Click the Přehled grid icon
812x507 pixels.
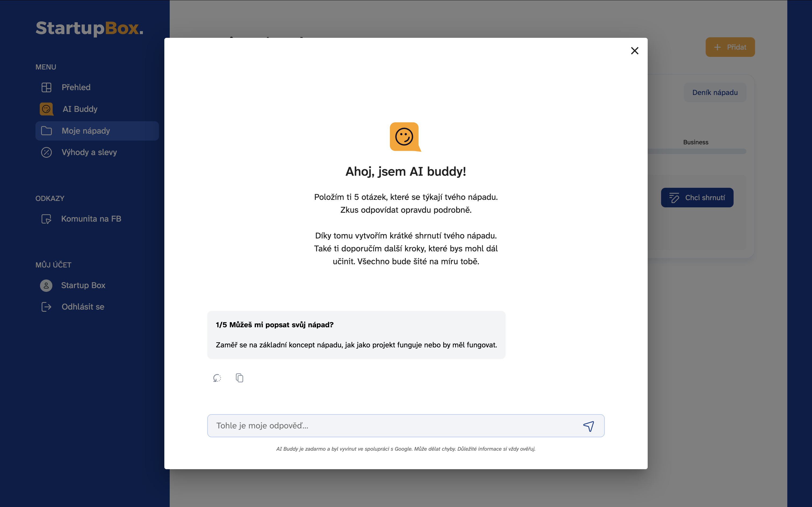point(46,87)
